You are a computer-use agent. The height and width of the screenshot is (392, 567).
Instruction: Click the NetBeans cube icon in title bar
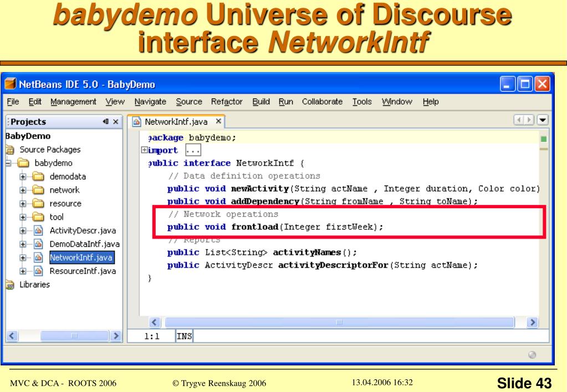click(10, 84)
